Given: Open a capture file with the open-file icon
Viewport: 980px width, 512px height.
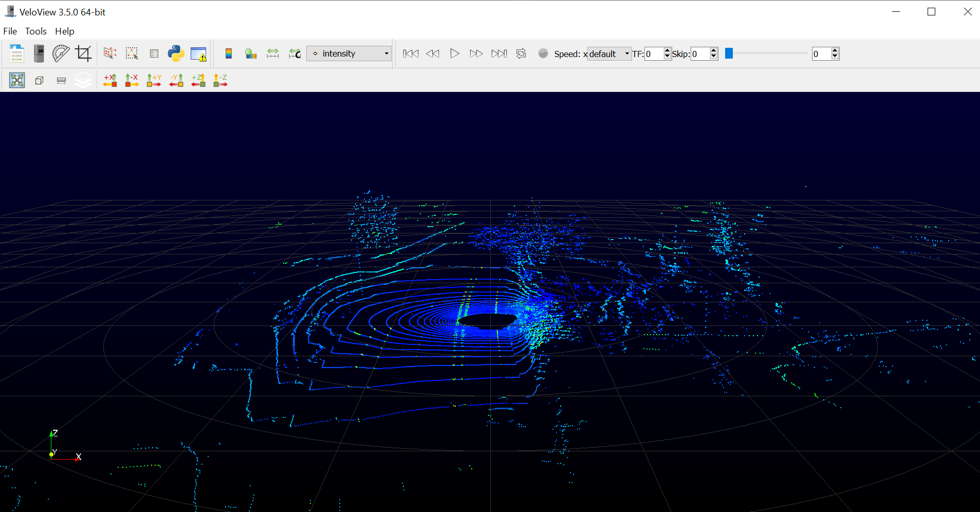Looking at the screenshot, I should coord(16,53).
